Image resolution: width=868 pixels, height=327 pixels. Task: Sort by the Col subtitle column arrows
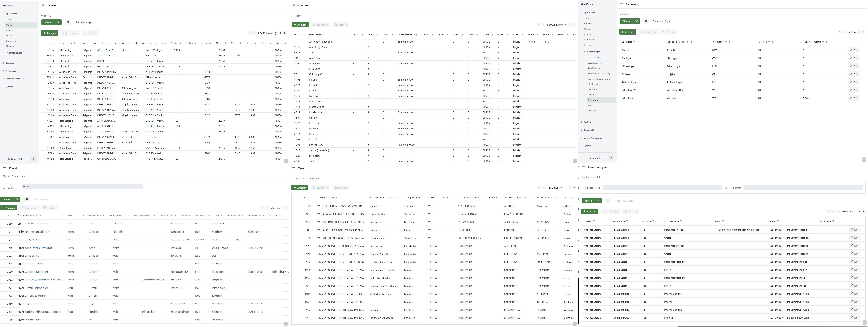point(729,42)
